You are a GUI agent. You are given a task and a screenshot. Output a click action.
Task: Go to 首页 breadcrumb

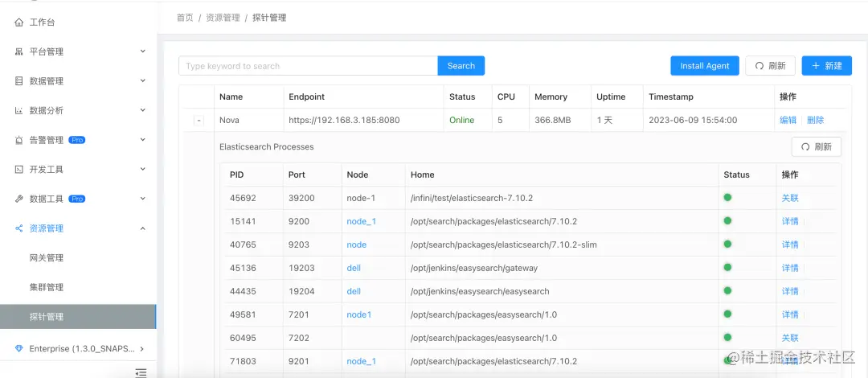185,18
